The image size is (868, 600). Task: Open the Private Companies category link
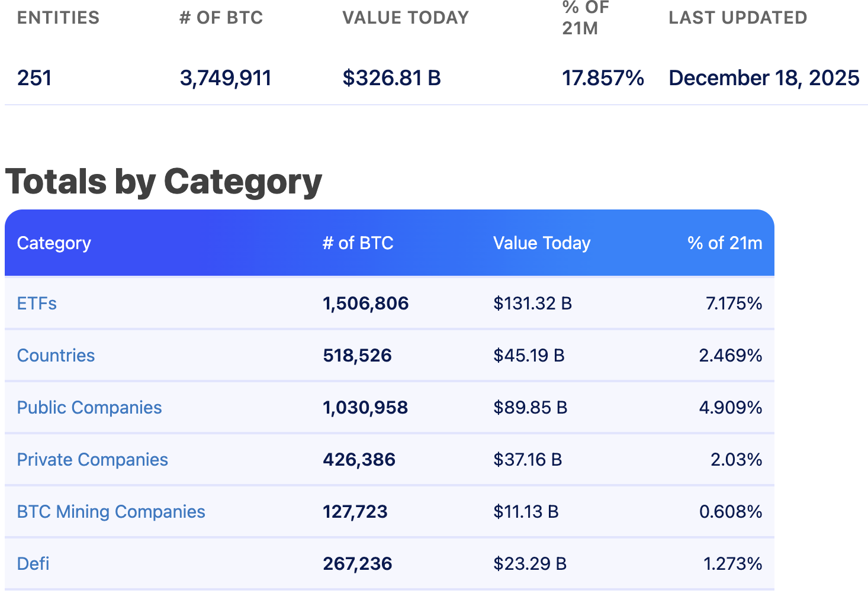click(92, 459)
